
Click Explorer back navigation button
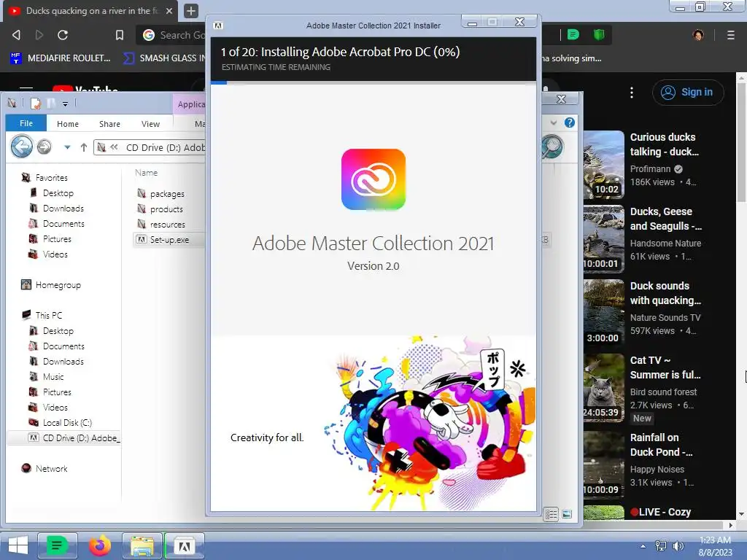(22, 147)
